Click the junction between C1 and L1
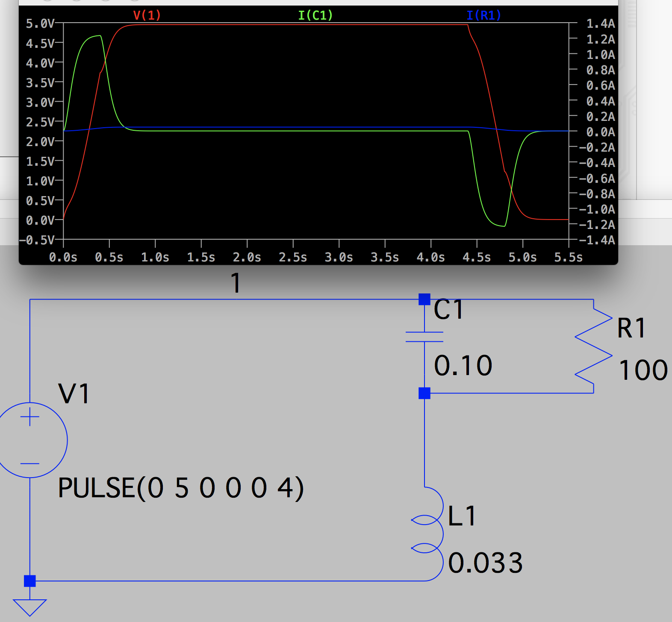672x622 pixels. (x=424, y=393)
